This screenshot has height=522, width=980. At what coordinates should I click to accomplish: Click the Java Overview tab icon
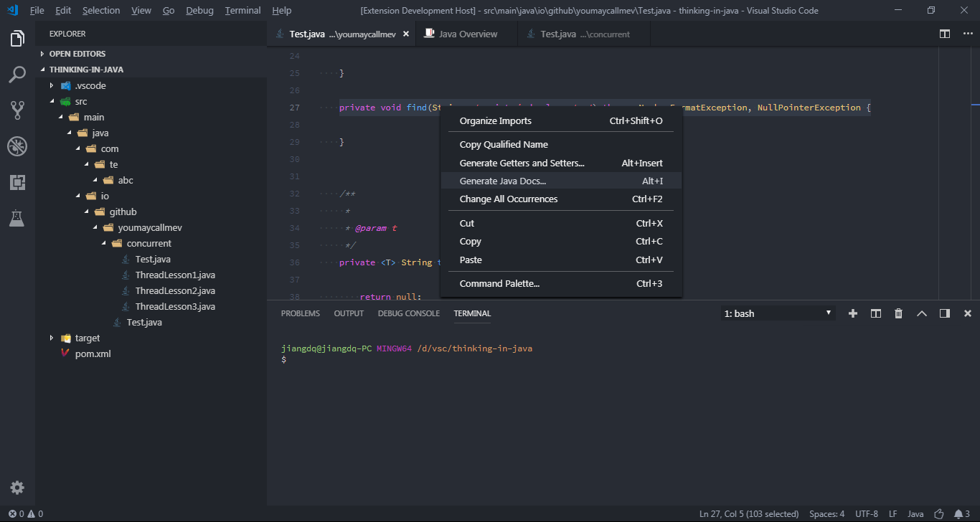coord(429,33)
